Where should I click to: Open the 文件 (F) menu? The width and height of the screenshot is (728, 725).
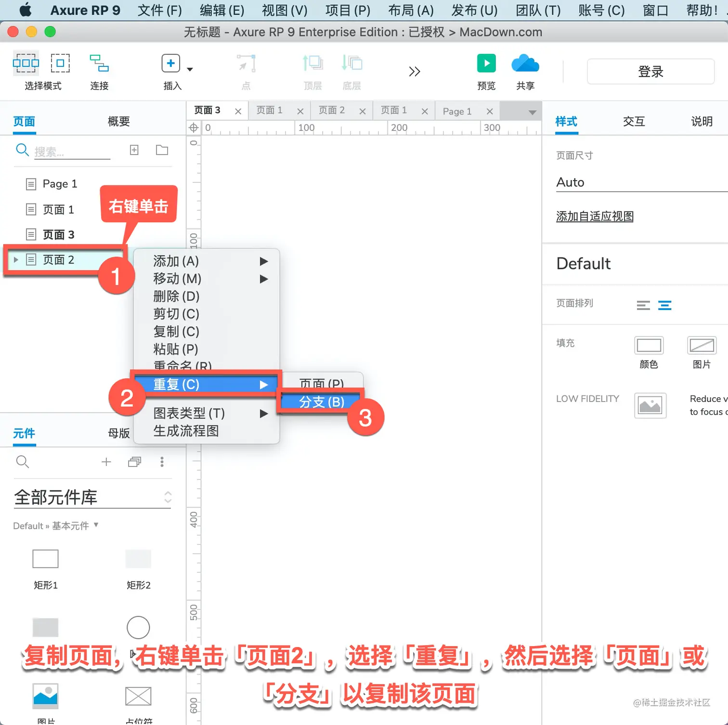click(160, 10)
